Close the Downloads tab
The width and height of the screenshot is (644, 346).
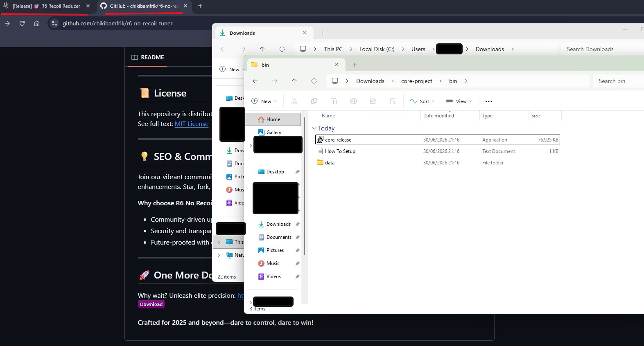[305, 33]
